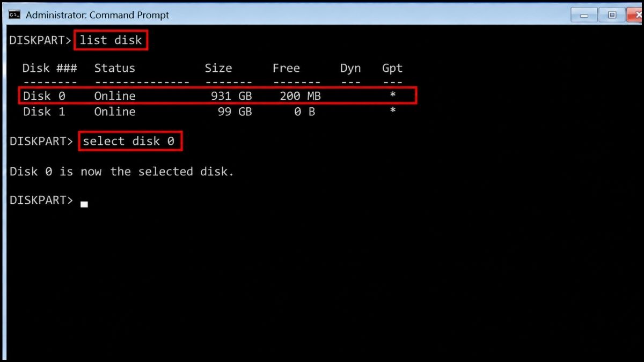Maximize the Command Prompt window
This screenshot has width=644, height=362.
click(x=612, y=15)
